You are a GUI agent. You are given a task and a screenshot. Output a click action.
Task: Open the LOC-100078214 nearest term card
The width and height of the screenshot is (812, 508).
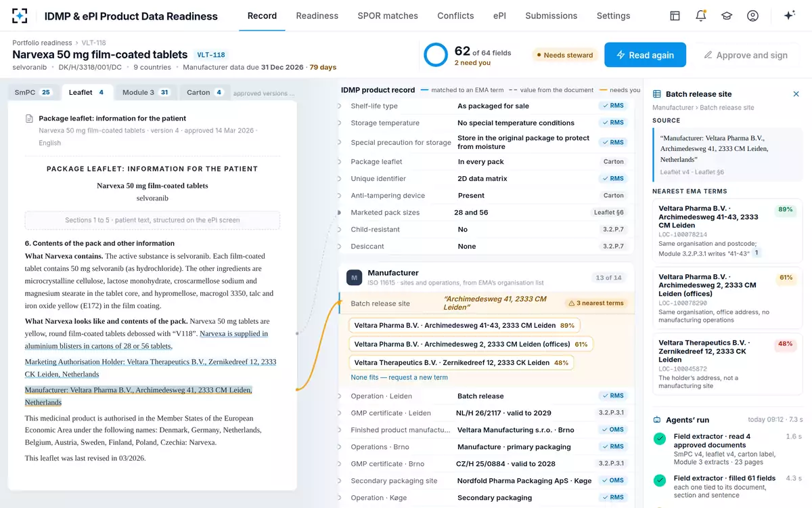tap(727, 230)
